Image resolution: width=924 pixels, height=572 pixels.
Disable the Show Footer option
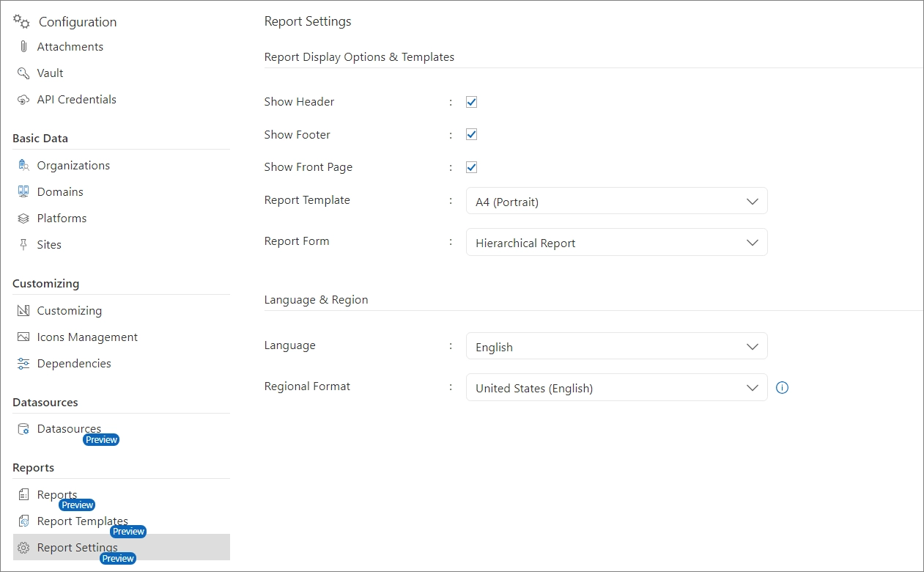tap(471, 134)
